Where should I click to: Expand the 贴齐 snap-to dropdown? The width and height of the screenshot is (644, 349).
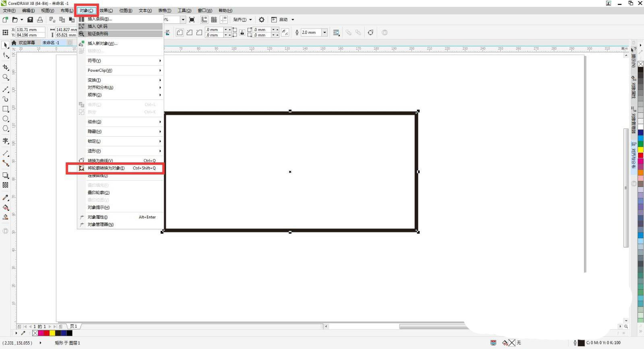tap(242, 20)
